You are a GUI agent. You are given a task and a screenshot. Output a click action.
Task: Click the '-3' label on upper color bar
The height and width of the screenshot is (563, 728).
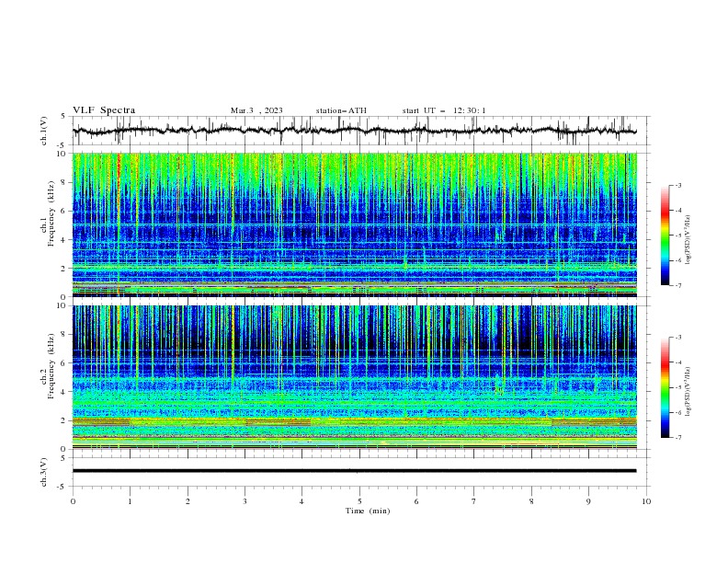(678, 185)
